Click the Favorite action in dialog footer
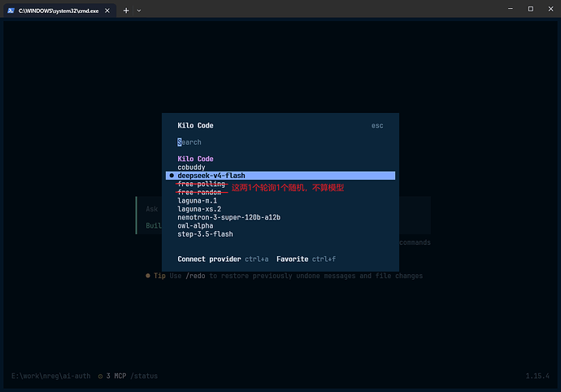The width and height of the screenshot is (561, 392). 293,259
